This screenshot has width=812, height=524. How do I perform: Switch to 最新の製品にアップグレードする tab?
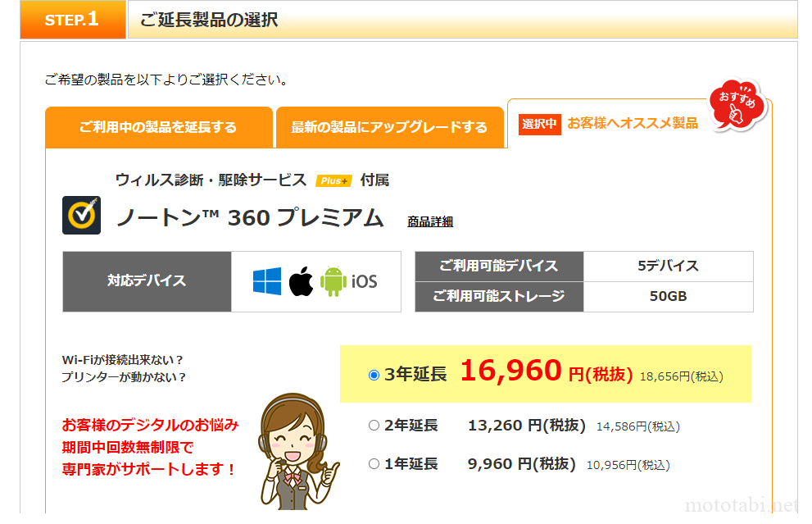coord(389,127)
